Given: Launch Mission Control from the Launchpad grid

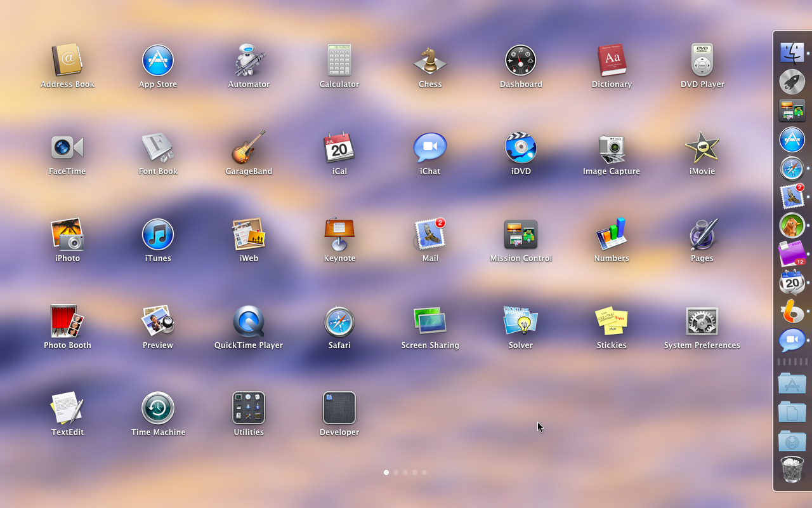Looking at the screenshot, I should click(521, 234).
